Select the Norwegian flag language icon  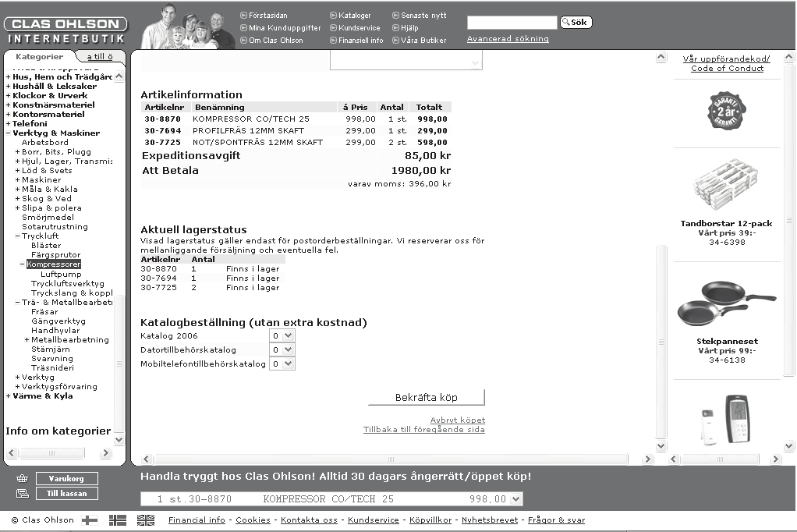[118, 520]
